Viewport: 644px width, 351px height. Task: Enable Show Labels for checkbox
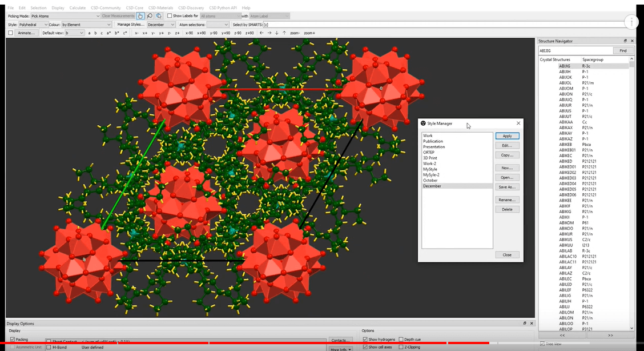point(169,16)
